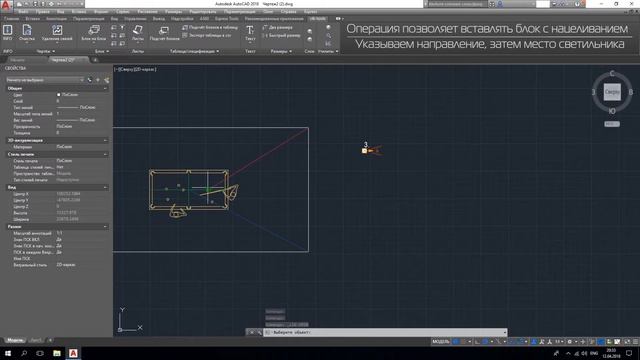Image resolution: width=640 pixels, height=360 pixels.
Task: Open the Windows notification center icon
Action: [629, 353]
